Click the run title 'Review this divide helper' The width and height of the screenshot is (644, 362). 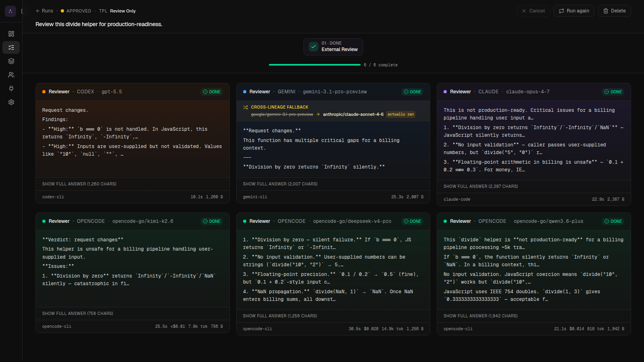coord(99,24)
